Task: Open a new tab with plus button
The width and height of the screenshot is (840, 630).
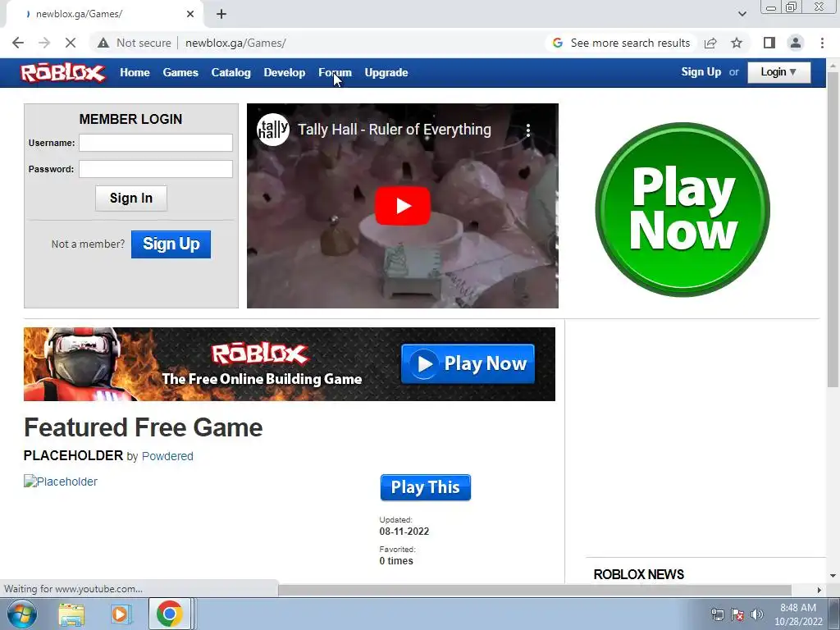Action: coord(221,14)
